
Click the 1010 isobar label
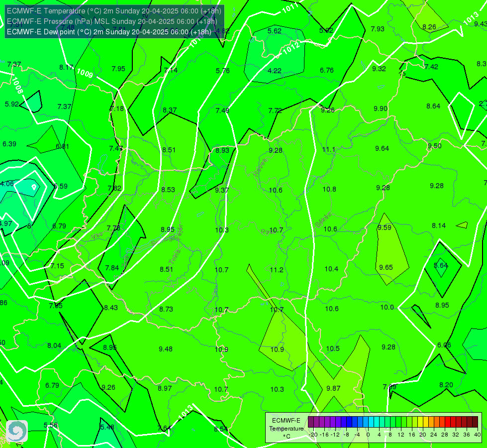196,41
